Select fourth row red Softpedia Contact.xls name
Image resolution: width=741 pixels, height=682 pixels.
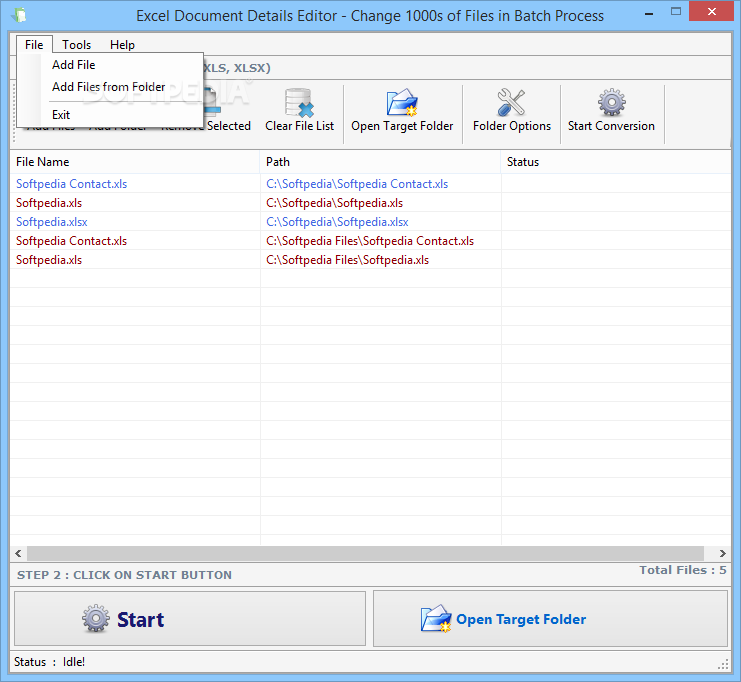(71, 241)
